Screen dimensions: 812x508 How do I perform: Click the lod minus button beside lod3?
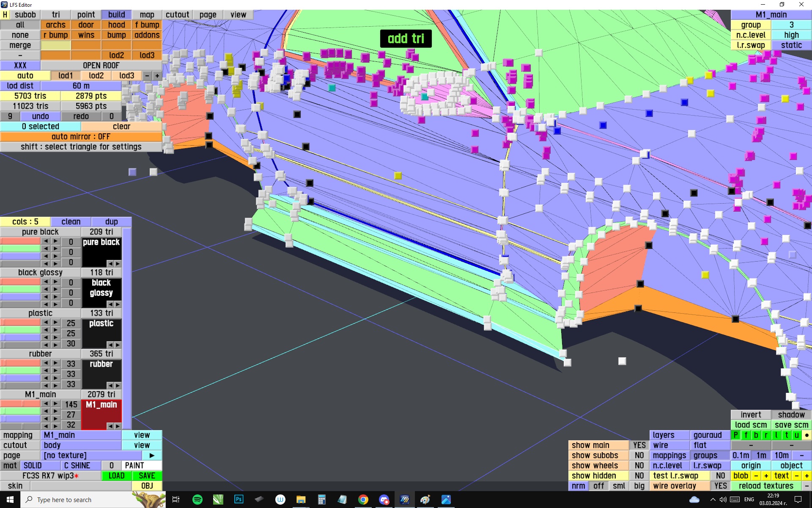coord(147,76)
